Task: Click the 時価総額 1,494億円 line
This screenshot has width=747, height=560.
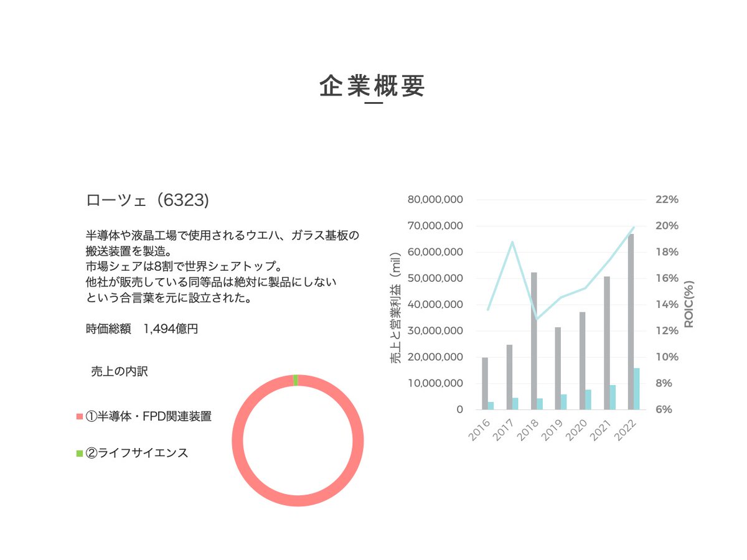Action: (142, 329)
